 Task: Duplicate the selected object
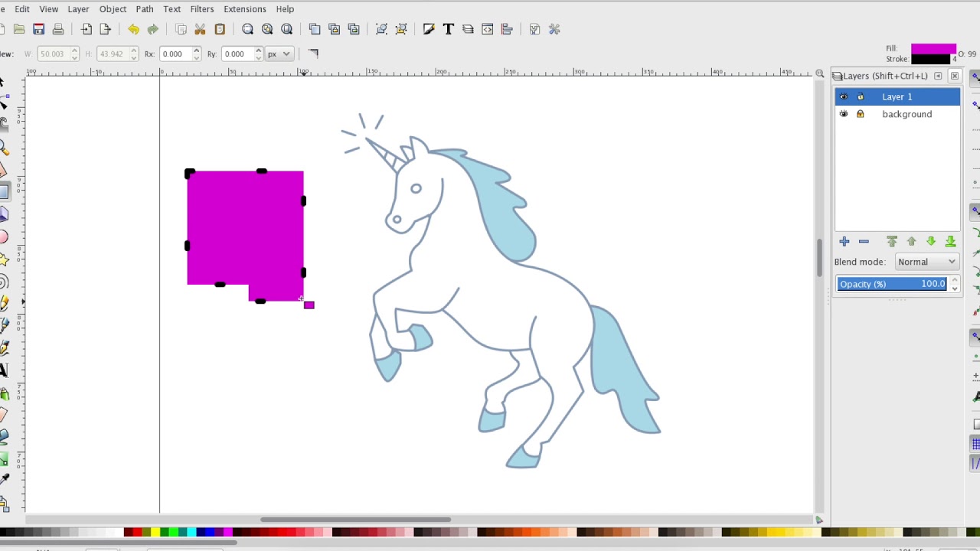click(x=315, y=29)
